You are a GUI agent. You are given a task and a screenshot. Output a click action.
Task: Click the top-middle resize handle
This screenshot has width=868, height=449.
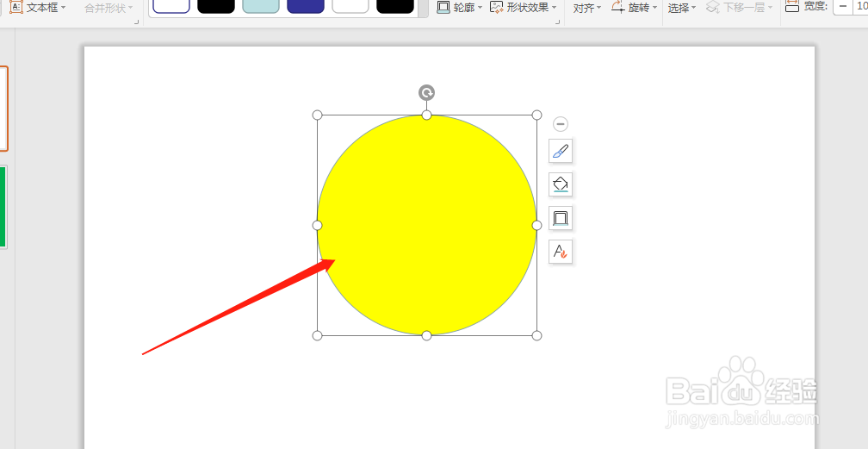(427, 115)
